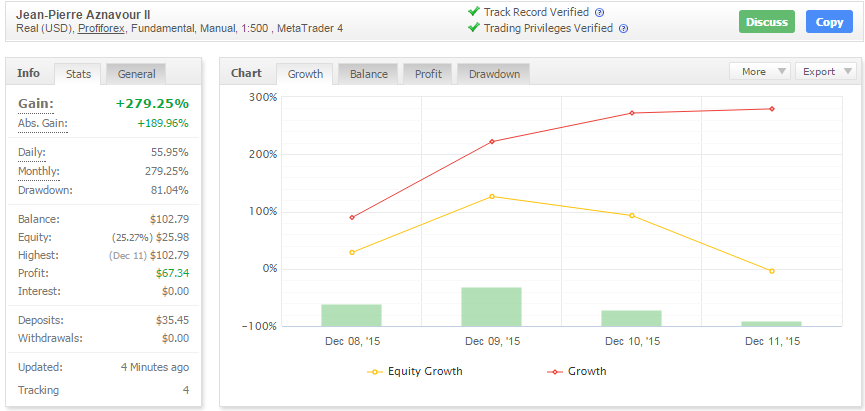Click the Abs. Gain label
This screenshot has width=865, height=411.
tap(42, 123)
